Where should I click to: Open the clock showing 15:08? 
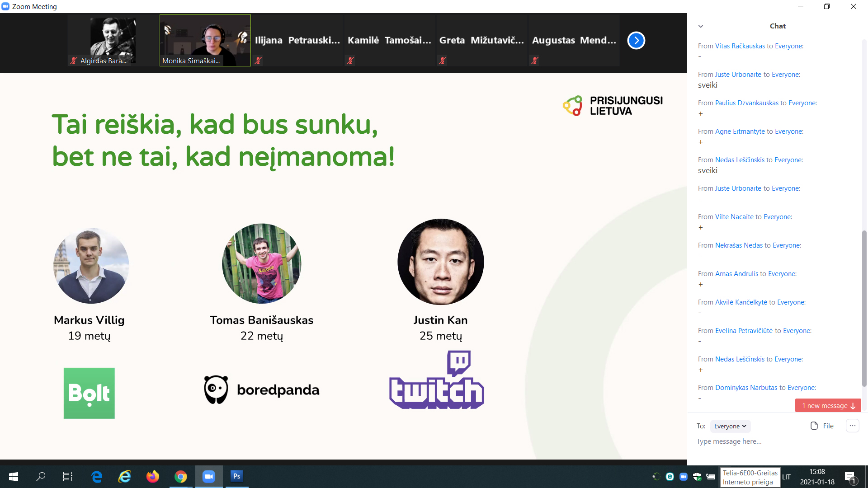pyautogui.click(x=817, y=477)
